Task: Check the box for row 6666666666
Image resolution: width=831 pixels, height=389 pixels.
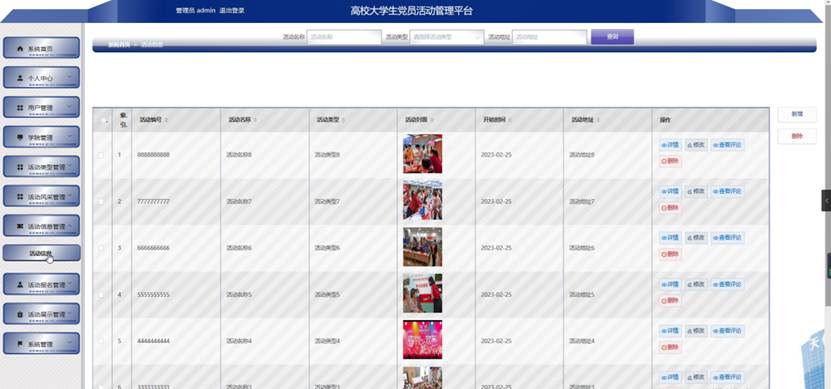Action: click(101, 248)
